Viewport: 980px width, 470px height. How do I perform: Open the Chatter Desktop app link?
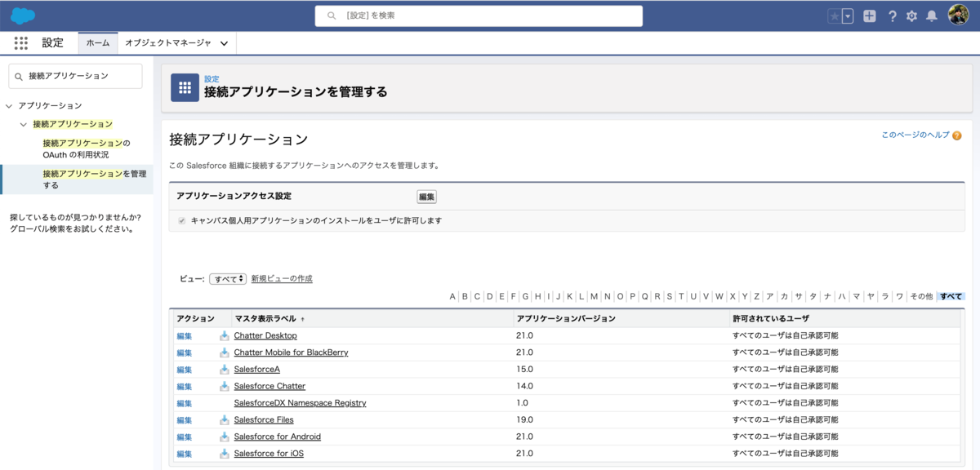coord(265,335)
